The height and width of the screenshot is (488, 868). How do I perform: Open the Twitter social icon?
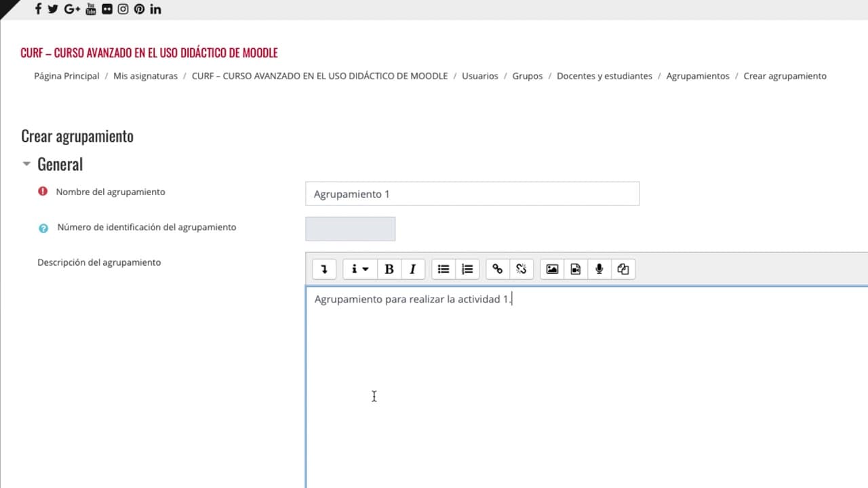(x=53, y=9)
